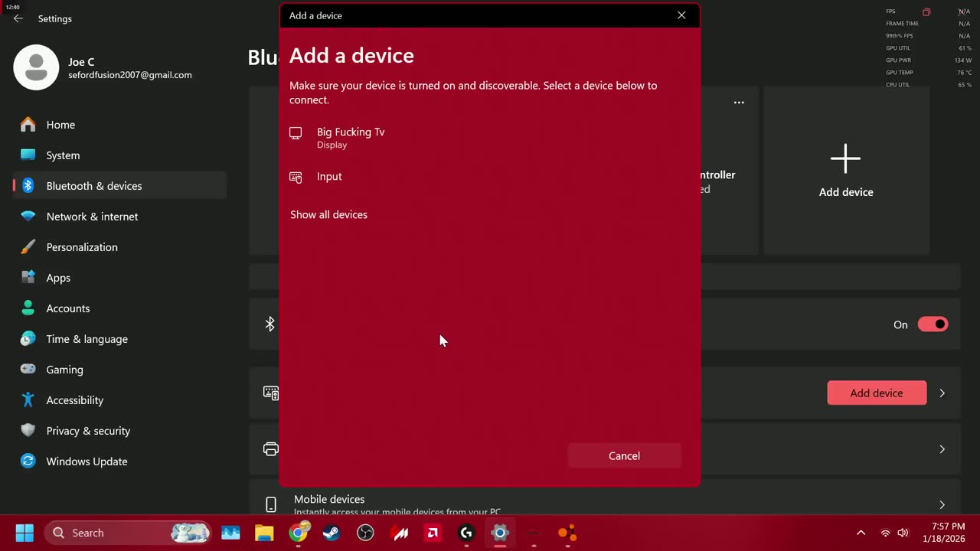
Task: Open File Explorer from the taskbar
Action: coord(264,533)
